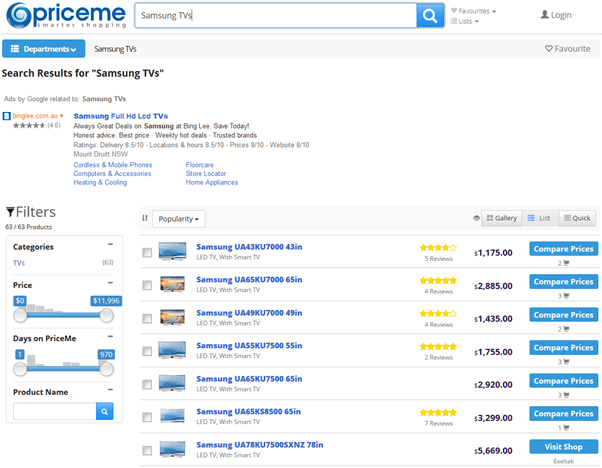This screenshot has width=602, height=468.
Task: Open the Popularity sort dropdown
Action: [179, 219]
